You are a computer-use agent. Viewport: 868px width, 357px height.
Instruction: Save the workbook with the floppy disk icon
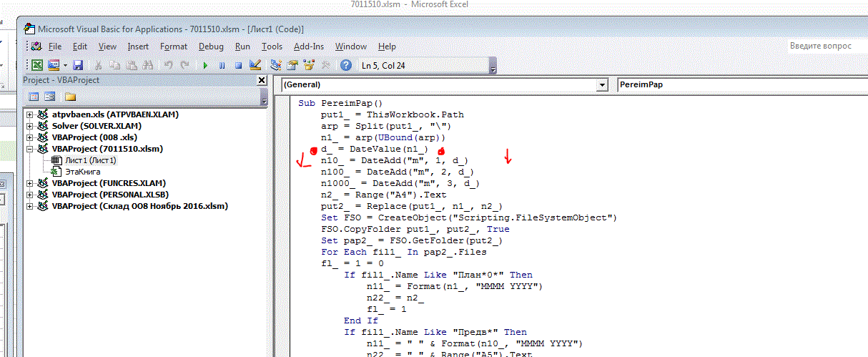pos(78,65)
